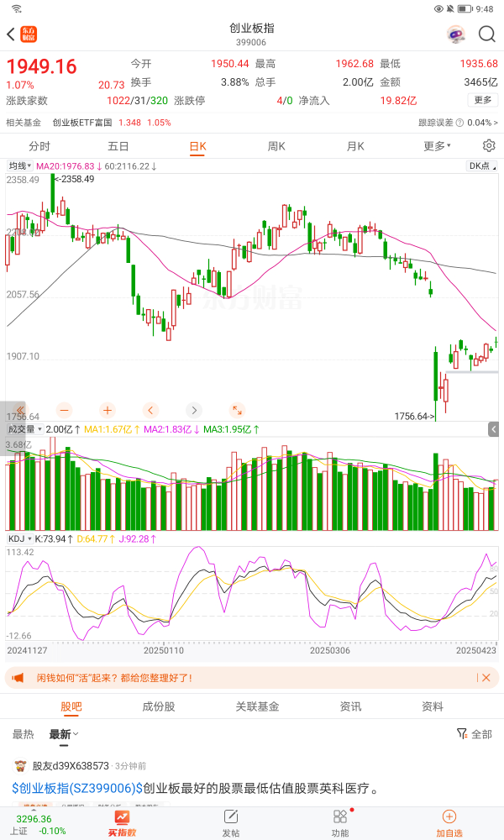Select the 成份股 tab

(159, 706)
